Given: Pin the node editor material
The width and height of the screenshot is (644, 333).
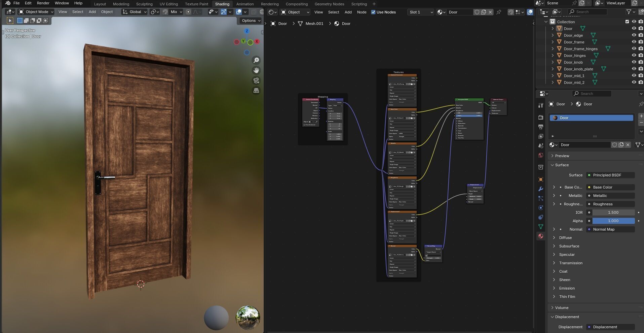Looking at the screenshot, I should tap(499, 12).
